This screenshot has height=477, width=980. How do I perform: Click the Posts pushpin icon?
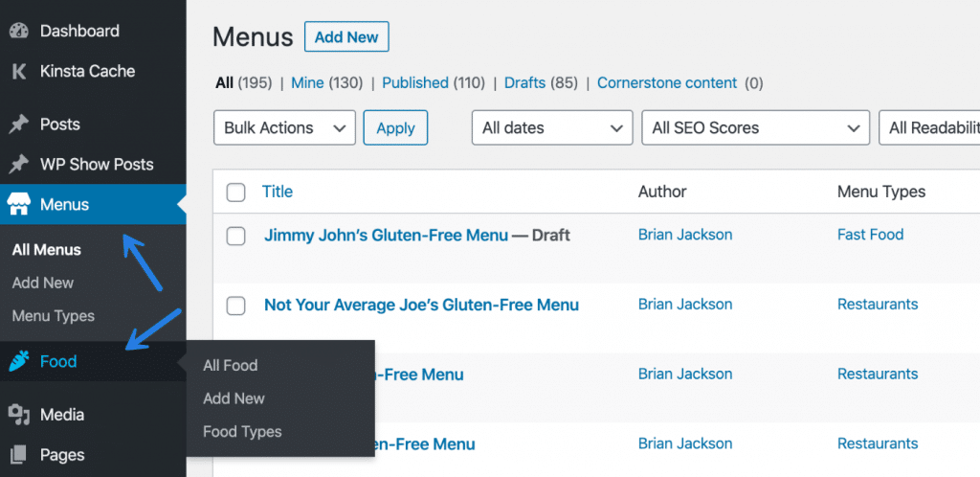19,125
